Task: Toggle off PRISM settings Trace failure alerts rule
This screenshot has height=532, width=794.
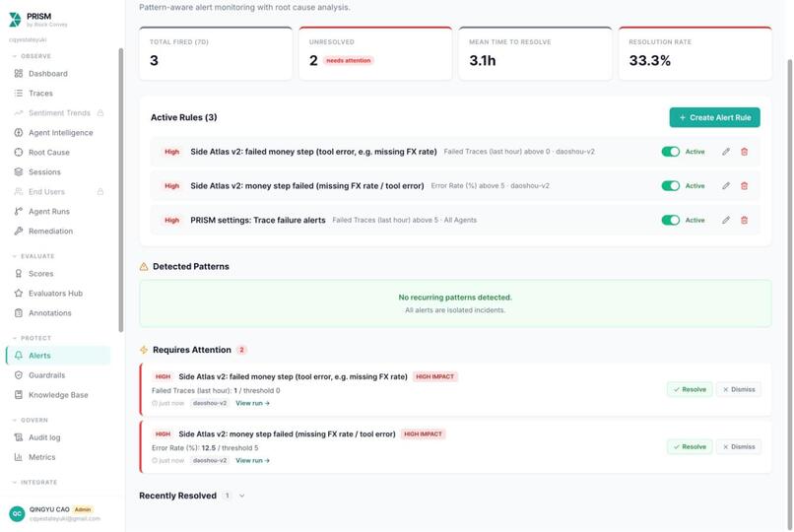Action: point(671,221)
